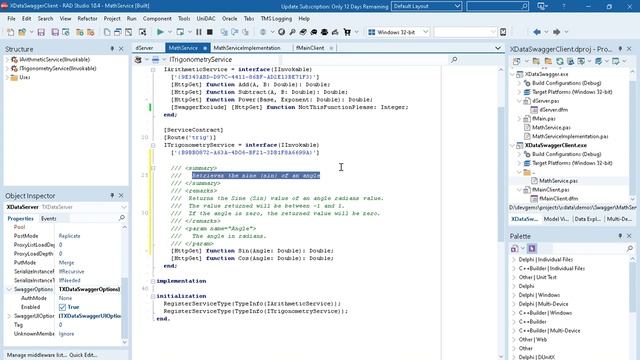Click the Object Inspector filter search icon

click(121, 218)
